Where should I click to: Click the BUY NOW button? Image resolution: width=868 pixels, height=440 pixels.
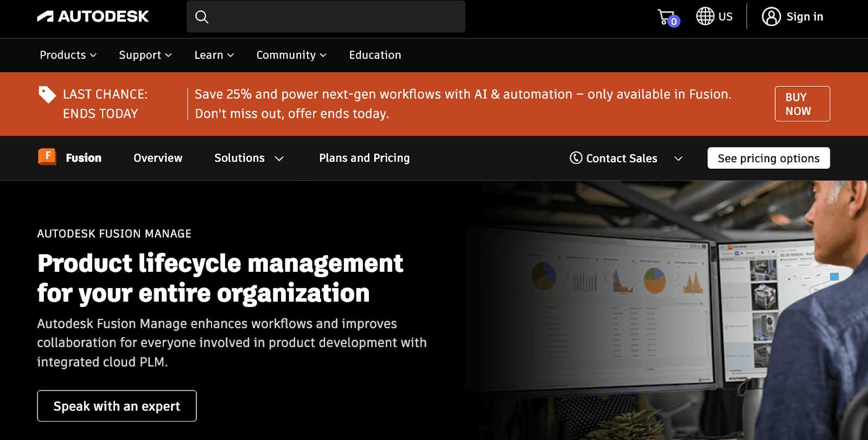[x=802, y=104]
